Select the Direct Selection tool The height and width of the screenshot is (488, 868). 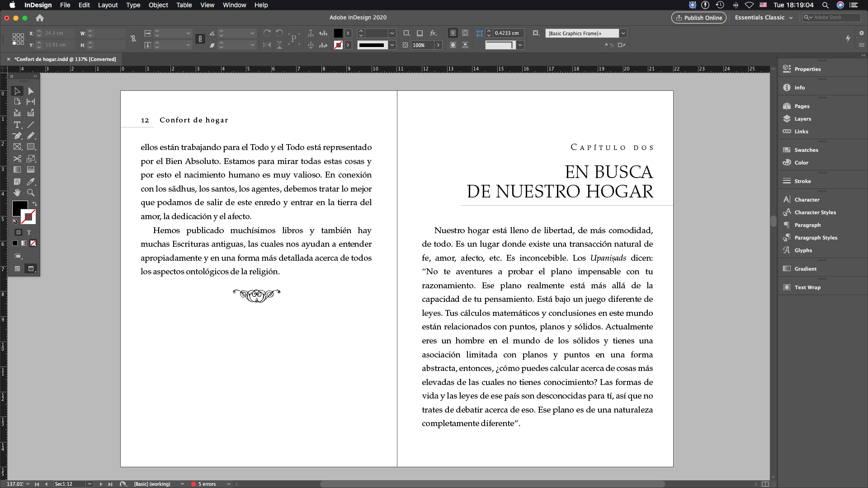tap(31, 91)
